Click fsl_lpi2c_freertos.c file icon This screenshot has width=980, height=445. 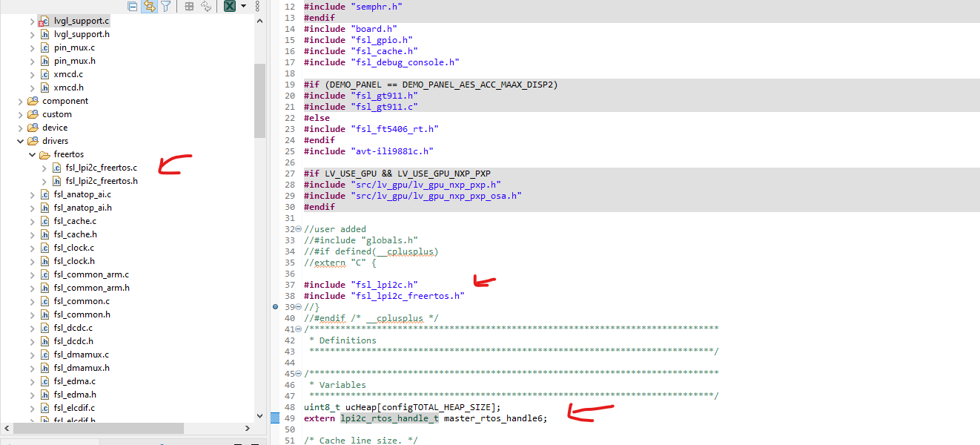coord(56,168)
